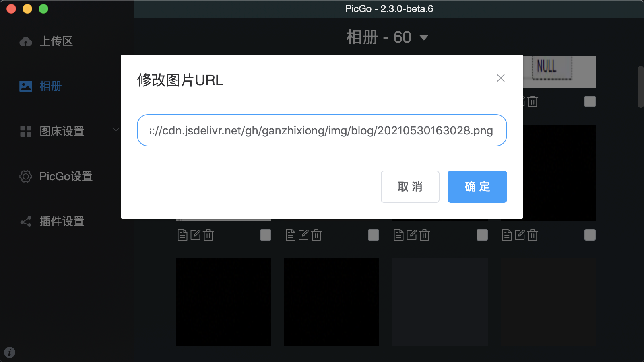Open the NULL image thumbnail
The height and width of the screenshot is (362, 644).
[x=559, y=72]
